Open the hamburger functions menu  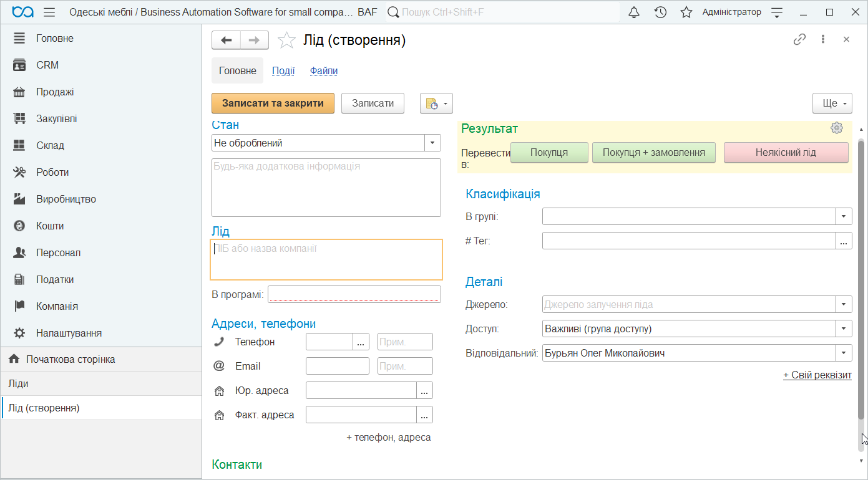tap(49, 12)
